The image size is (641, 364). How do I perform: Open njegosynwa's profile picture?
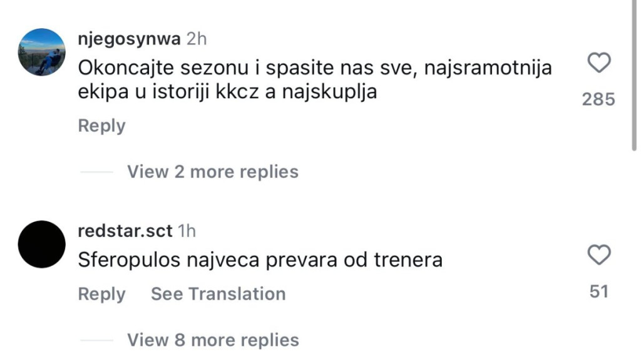pos(42,52)
